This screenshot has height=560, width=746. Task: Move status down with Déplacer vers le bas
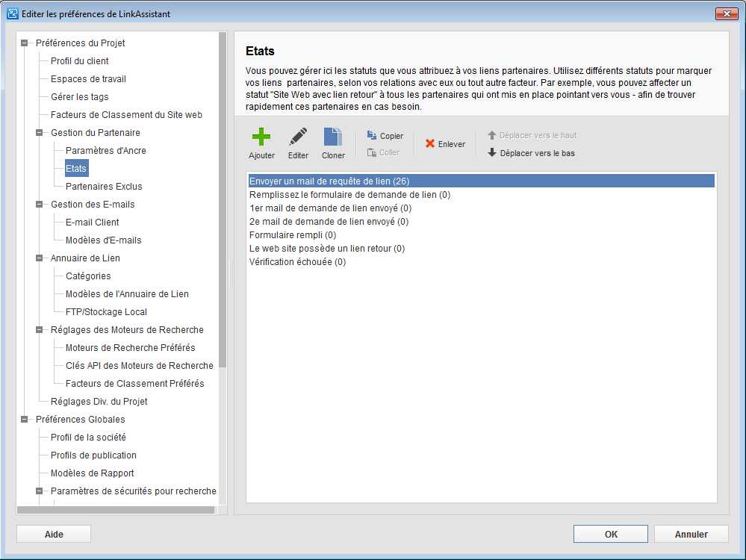click(x=531, y=153)
